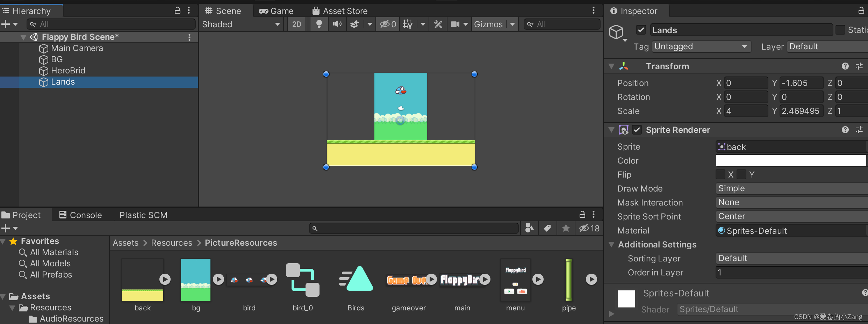Focus the Scene view search field
The image size is (868, 324).
point(562,24)
